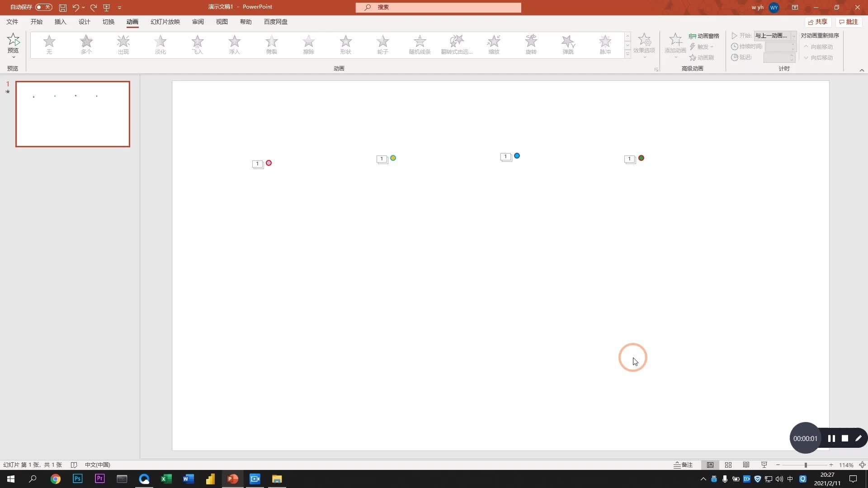Open the Start (开始) timing dropdown
Image resolution: width=868 pixels, height=488 pixels.
793,36
